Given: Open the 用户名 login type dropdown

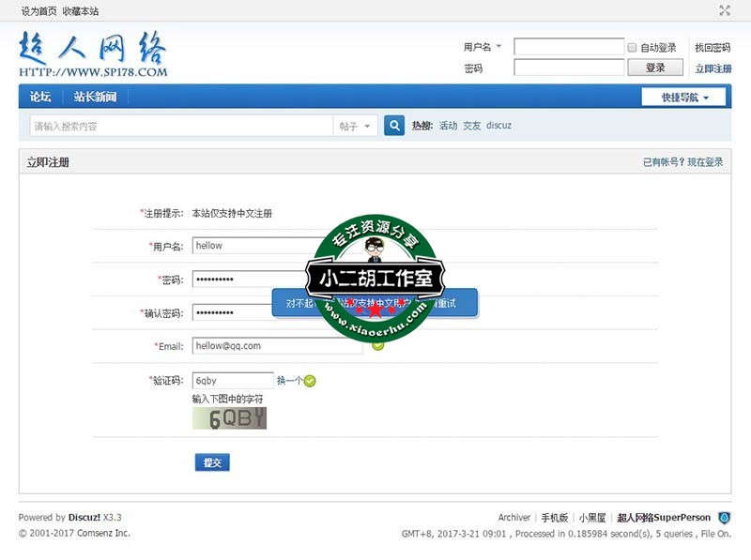Looking at the screenshot, I should 483,47.
